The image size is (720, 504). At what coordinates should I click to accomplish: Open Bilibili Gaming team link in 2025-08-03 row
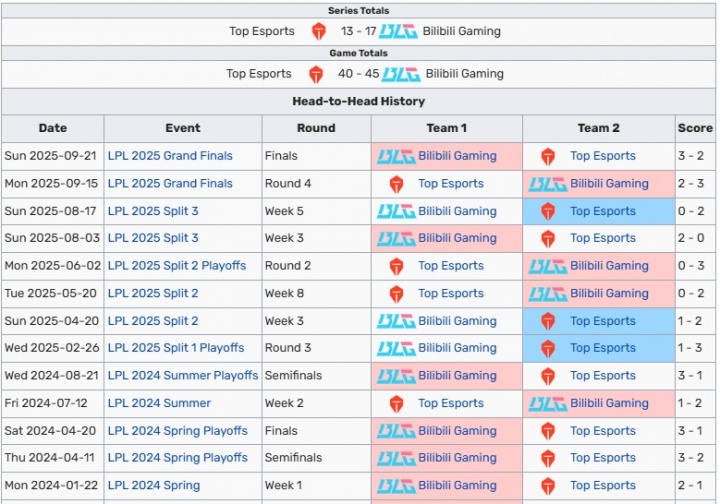tap(457, 238)
